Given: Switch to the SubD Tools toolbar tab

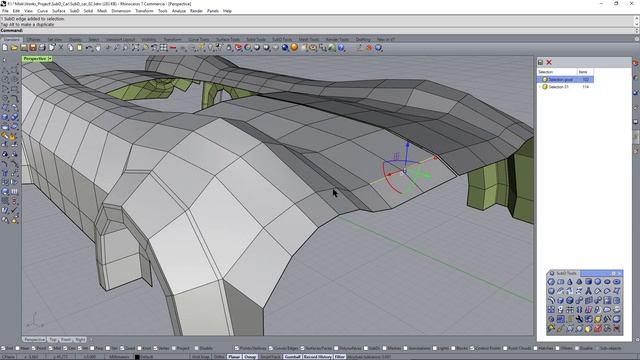Looking at the screenshot, I should (282, 40).
